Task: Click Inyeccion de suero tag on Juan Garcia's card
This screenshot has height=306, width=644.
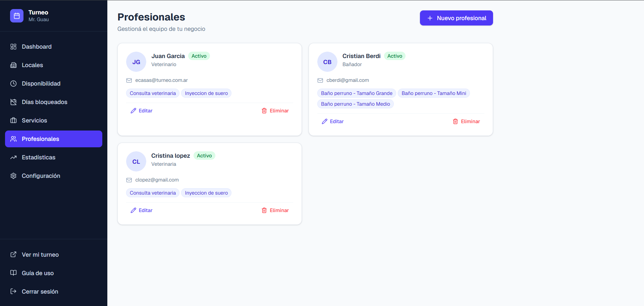Action: pos(206,93)
